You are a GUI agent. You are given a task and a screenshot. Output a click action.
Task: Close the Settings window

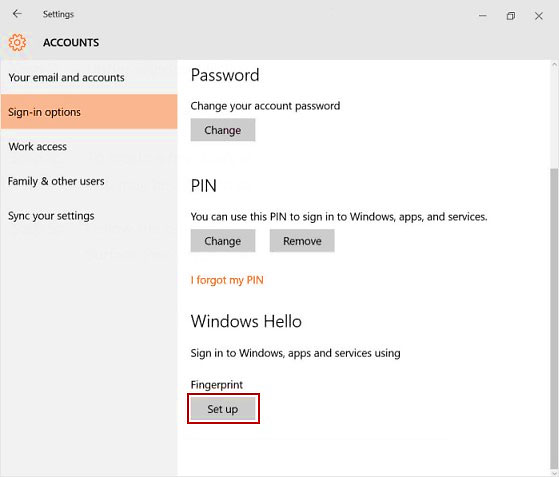coord(539,16)
